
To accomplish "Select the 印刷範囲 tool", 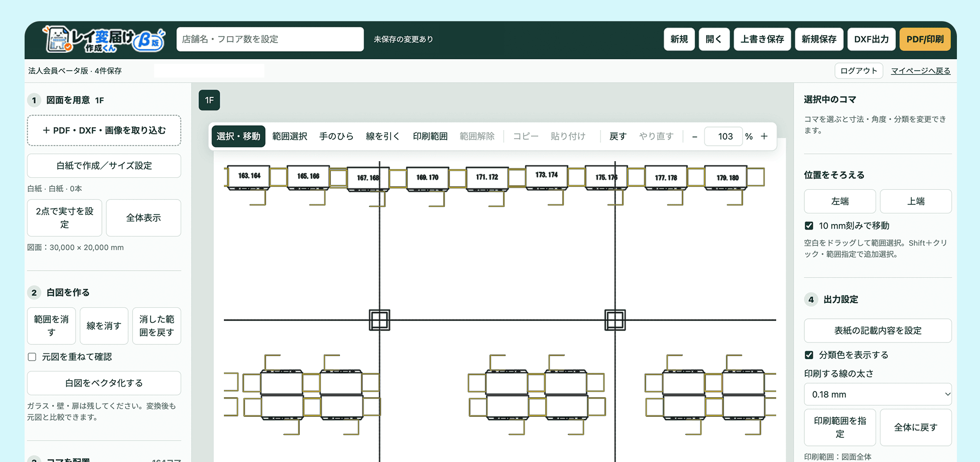I will pos(430,137).
